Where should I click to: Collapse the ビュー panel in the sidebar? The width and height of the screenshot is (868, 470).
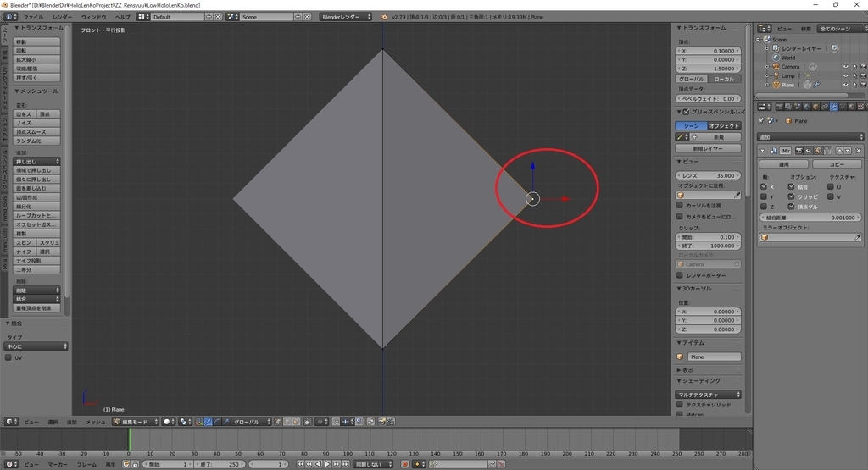click(x=679, y=162)
